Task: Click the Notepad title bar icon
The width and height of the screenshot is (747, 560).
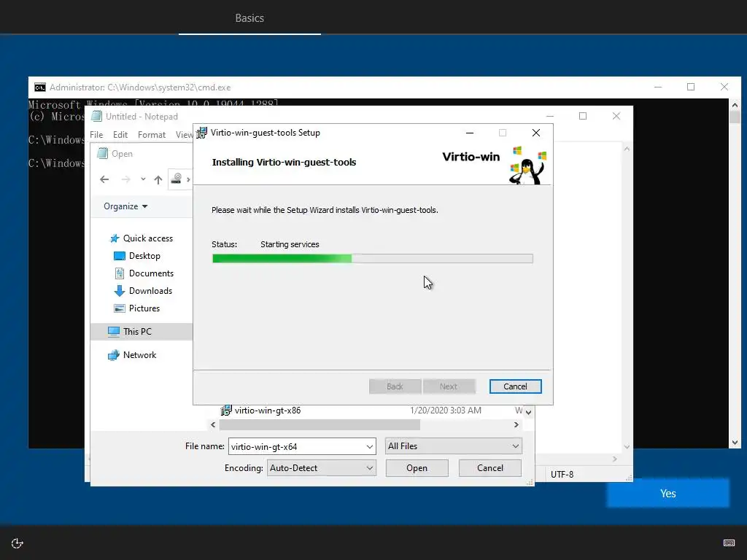Action: coord(97,116)
